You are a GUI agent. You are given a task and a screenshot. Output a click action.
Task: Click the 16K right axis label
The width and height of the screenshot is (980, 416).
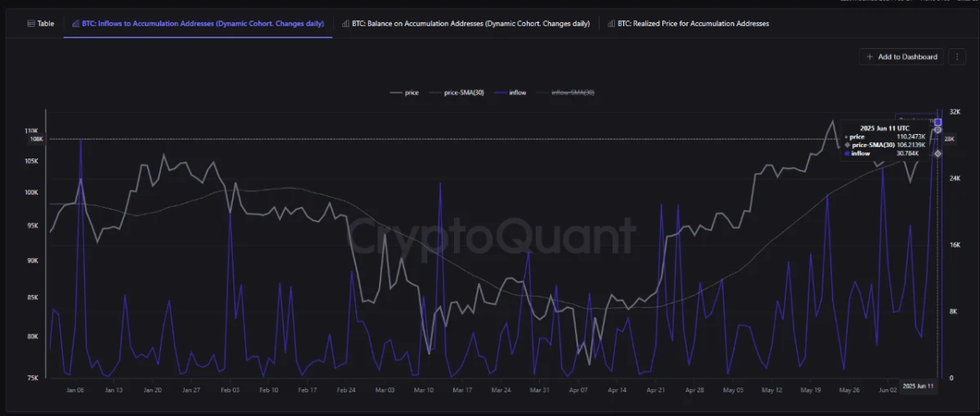(x=956, y=244)
